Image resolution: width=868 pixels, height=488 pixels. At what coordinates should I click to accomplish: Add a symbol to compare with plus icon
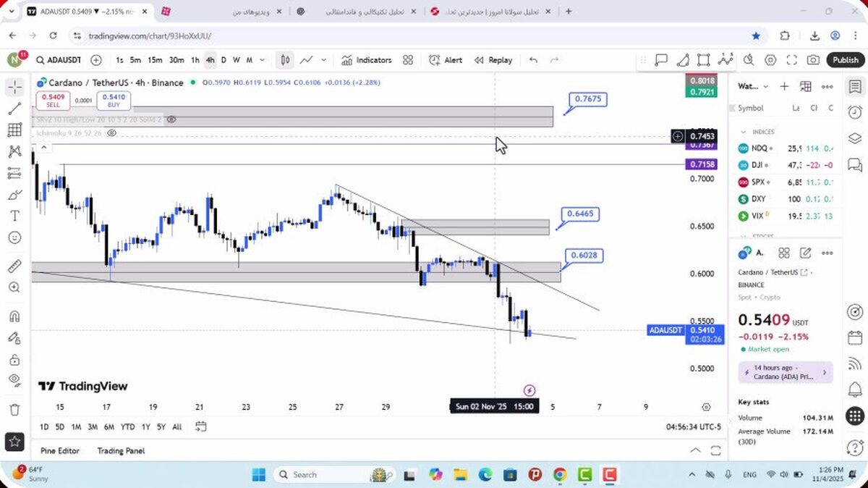click(96, 60)
